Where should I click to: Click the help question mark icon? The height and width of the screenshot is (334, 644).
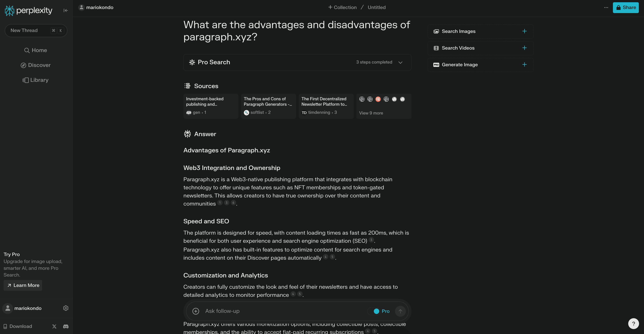633,323
